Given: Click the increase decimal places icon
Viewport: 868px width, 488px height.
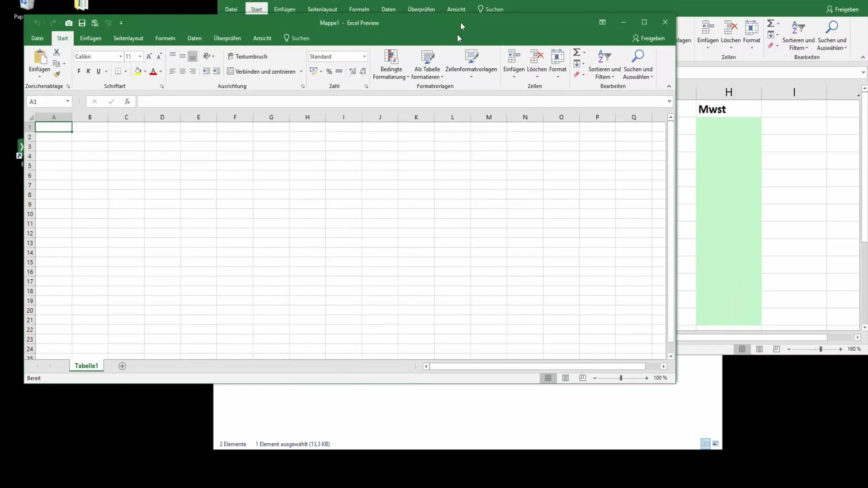Looking at the screenshot, I should (353, 71).
